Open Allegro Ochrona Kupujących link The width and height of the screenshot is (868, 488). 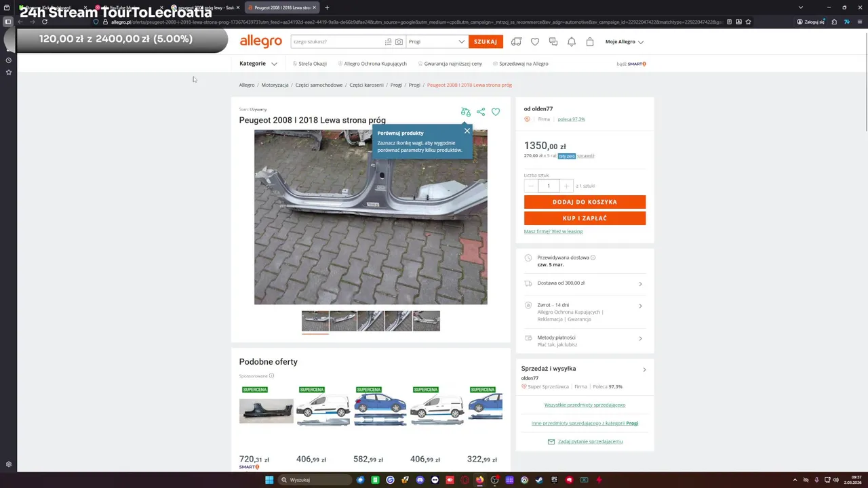point(372,64)
